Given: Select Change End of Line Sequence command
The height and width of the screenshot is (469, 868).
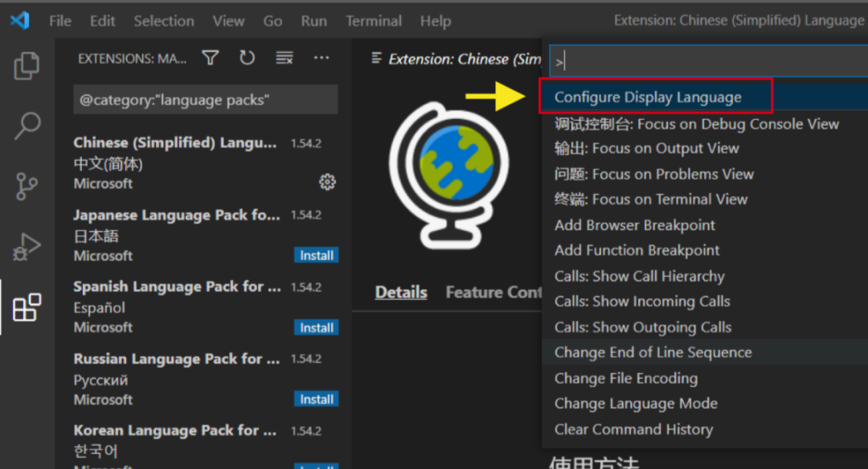Looking at the screenshot, I should point(705,352).
